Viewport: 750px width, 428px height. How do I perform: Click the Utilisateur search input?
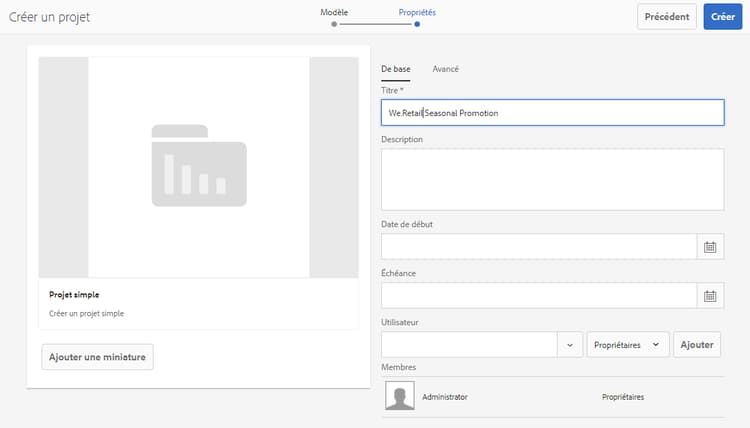click(x=468, y=344)
